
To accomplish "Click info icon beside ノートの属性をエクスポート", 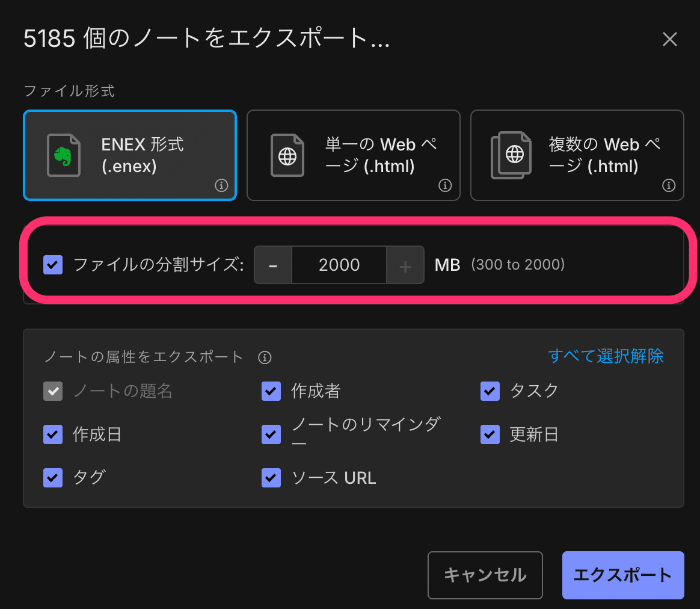I will click(265, 358).
